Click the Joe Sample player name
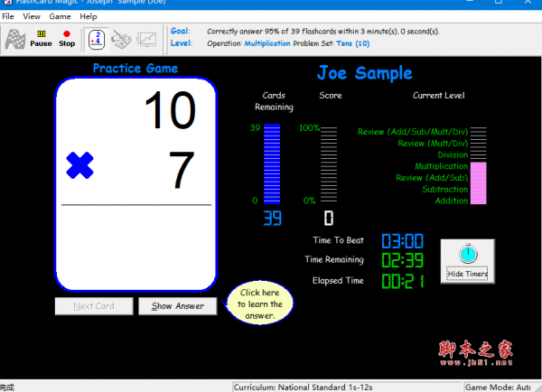Image resolution: width=542 pixels, height=392 pixels. (x=365, y=73)
